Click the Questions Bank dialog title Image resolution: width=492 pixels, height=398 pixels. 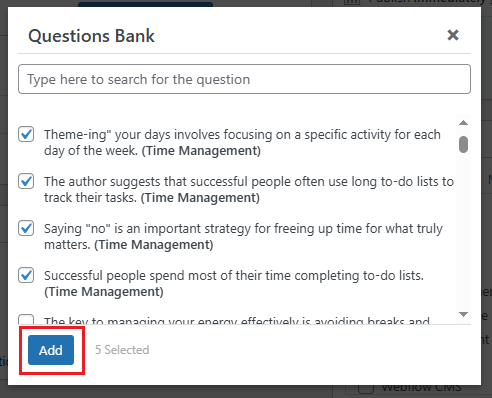[91, 36]
